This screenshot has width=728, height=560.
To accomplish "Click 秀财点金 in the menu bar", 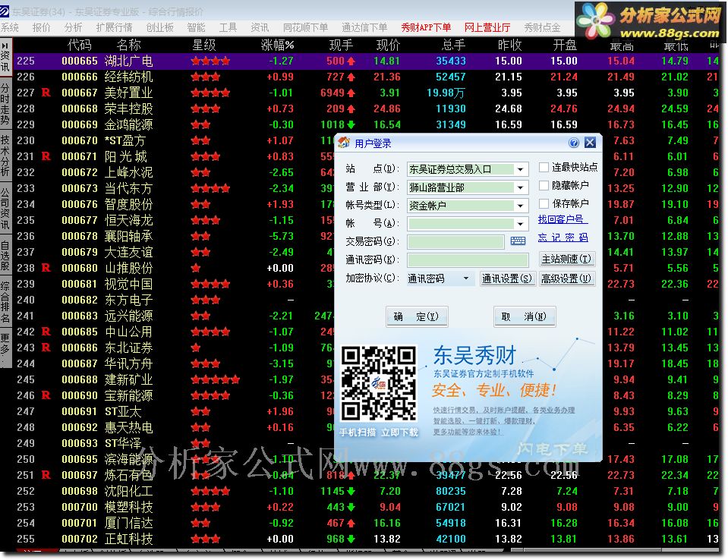I will [x=542, y=28].
